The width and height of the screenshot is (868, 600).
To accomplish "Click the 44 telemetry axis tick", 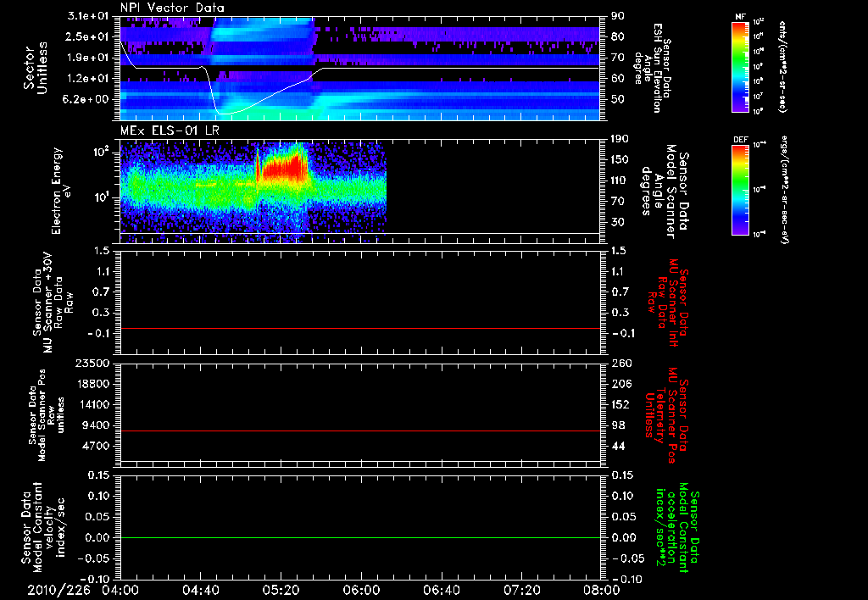I will tap(618, 446).
